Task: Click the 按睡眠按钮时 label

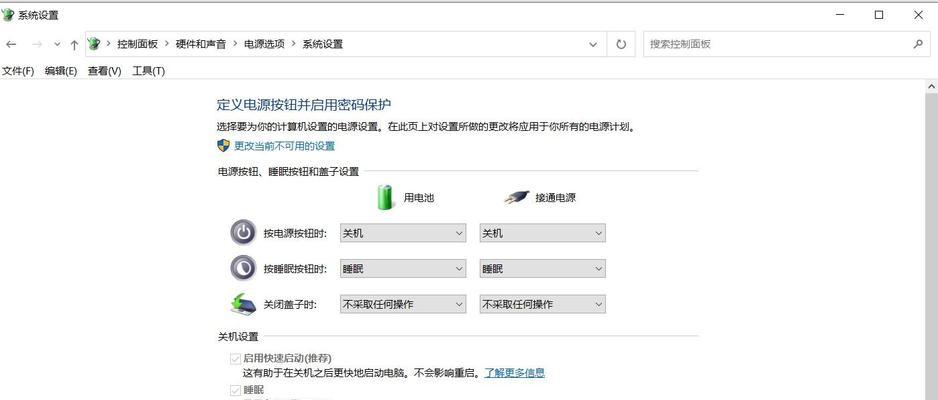Action: [296, 269]
